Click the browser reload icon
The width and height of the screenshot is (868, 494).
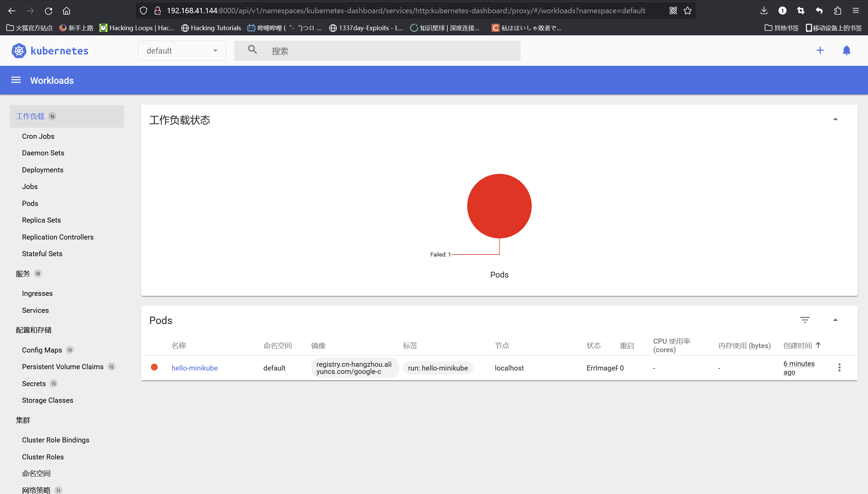48,11
